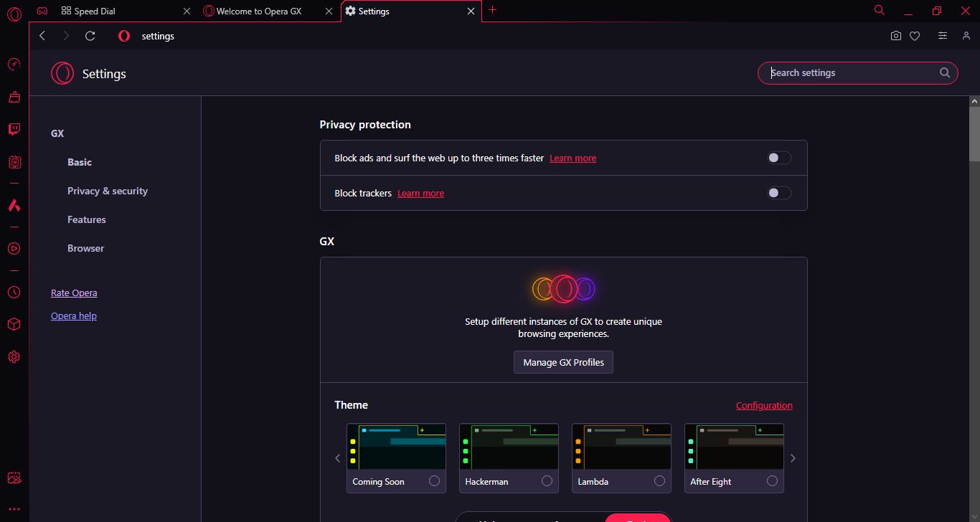Open GX Corner gamepad icon
The image size is (980, 522).
[x=42, y=11]
